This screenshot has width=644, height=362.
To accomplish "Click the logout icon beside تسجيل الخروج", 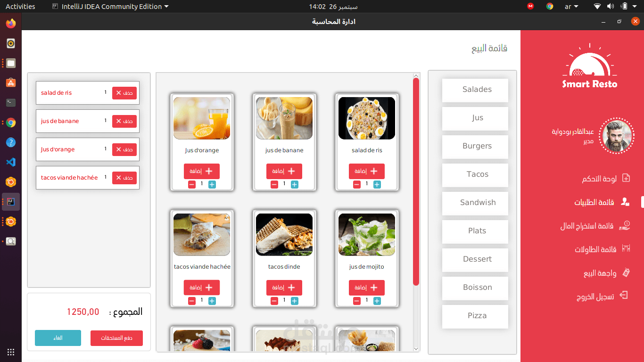I will 624,296.
